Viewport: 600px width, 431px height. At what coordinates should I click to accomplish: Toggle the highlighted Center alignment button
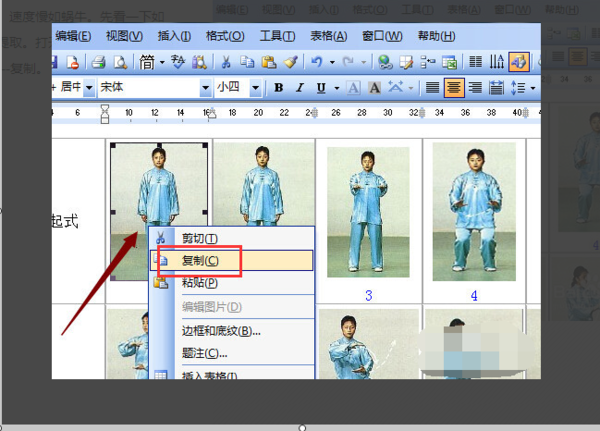click(454, 88)
